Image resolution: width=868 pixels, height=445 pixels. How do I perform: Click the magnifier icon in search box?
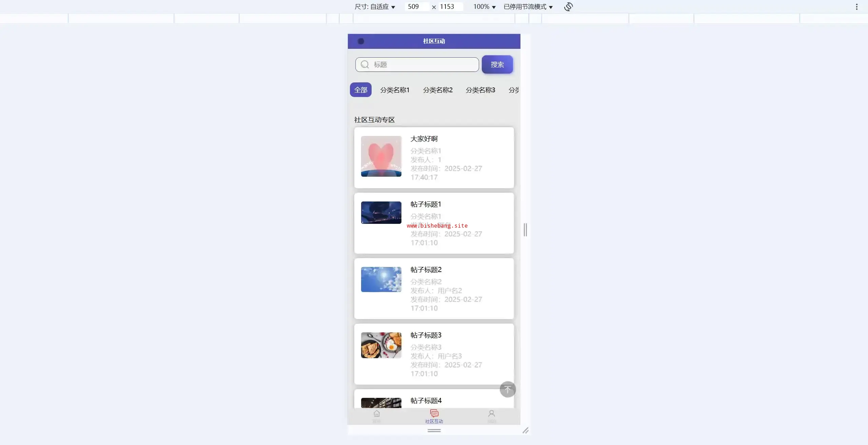[365, 64]
